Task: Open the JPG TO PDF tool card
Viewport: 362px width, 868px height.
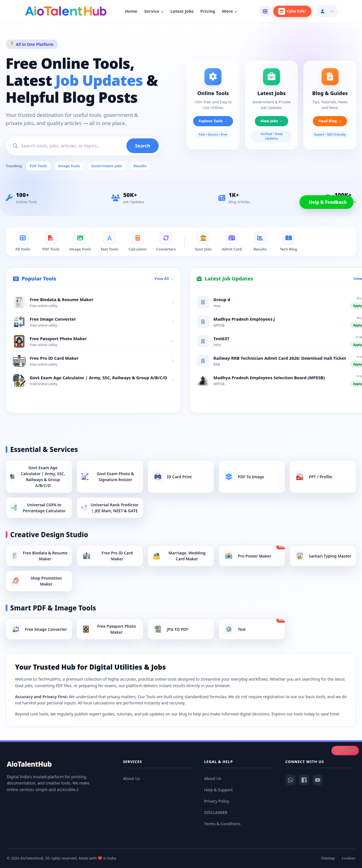Action: point(181,629)
